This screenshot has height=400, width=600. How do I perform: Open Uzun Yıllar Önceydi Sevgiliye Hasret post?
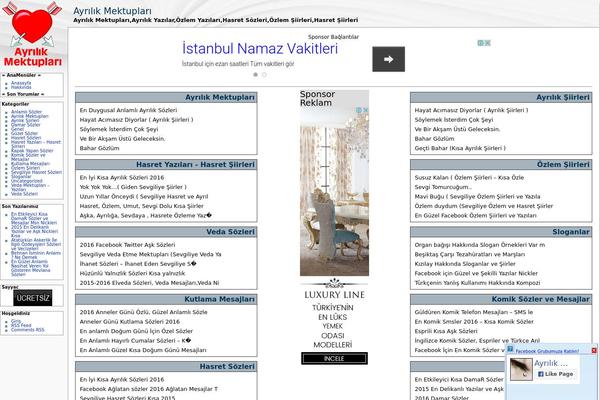click(143, 197)
